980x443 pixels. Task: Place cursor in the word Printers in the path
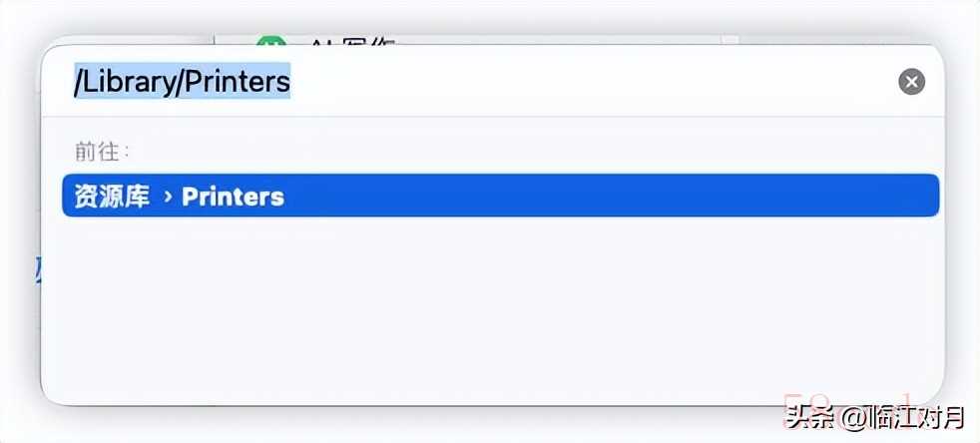(x=237, y=81)
